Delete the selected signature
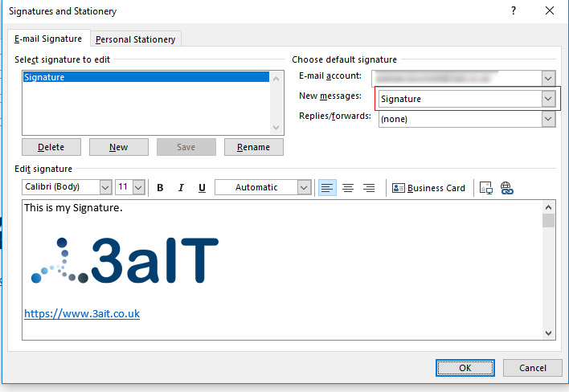 [51, 147]
